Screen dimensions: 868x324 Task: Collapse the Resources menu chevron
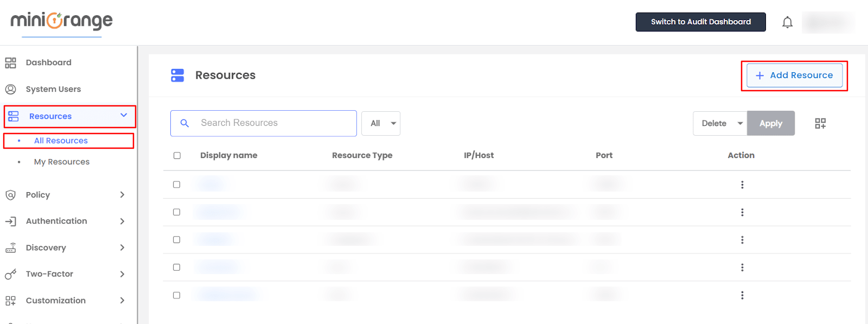[124, 116]
